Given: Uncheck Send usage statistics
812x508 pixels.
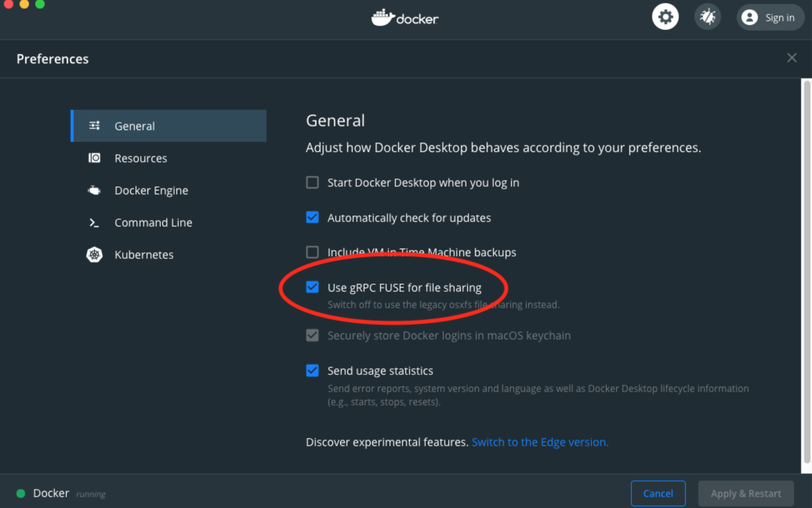Looking at the screenshot, I should [312, 370].
